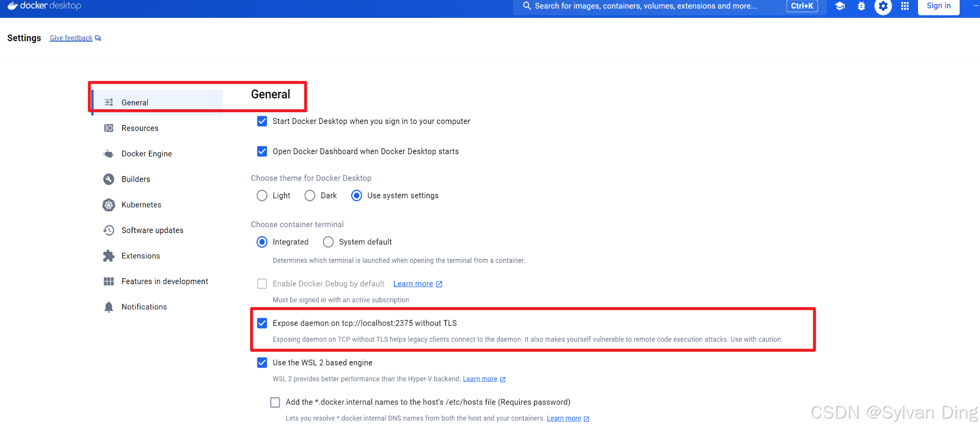Focus the search images and containers field
Viewport: 980px width, 429px height.
[x=670, y=6]
